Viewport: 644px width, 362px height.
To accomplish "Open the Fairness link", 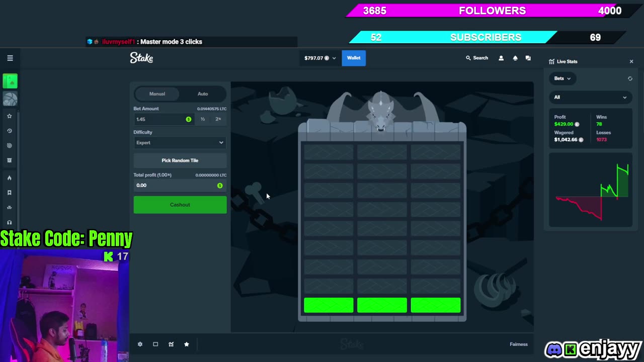I will pyautogui.click(x=518, y=344).
